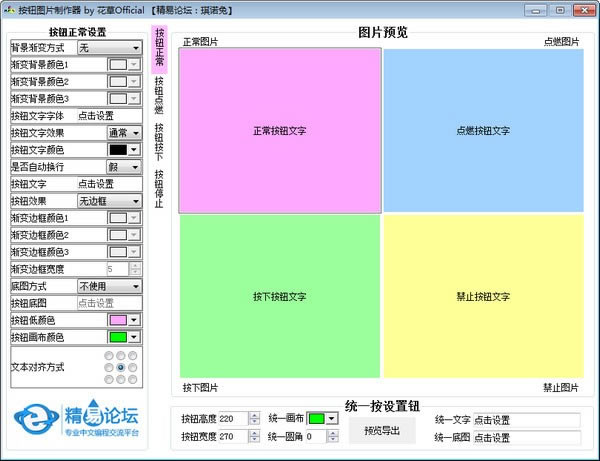Open 按钮文字效果 dropdown showing 通常

(124, 133)
